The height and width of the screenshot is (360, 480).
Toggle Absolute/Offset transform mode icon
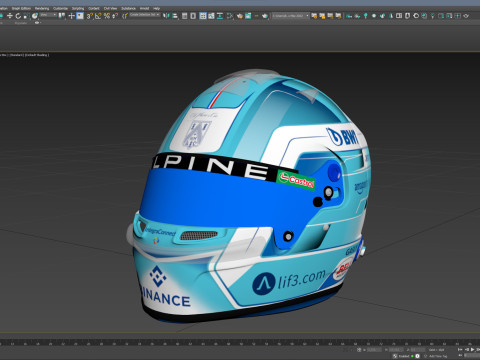tap(359, 350)
